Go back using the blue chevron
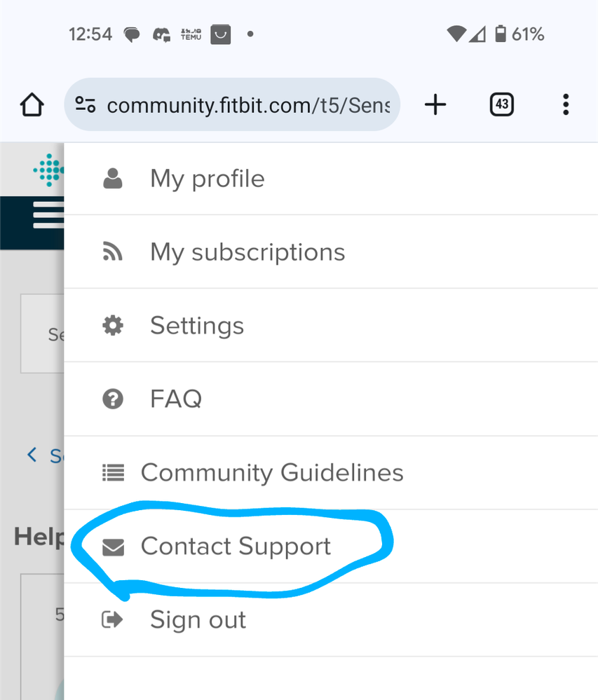Screen dimensions: 598x700 [x=32, y=455]
